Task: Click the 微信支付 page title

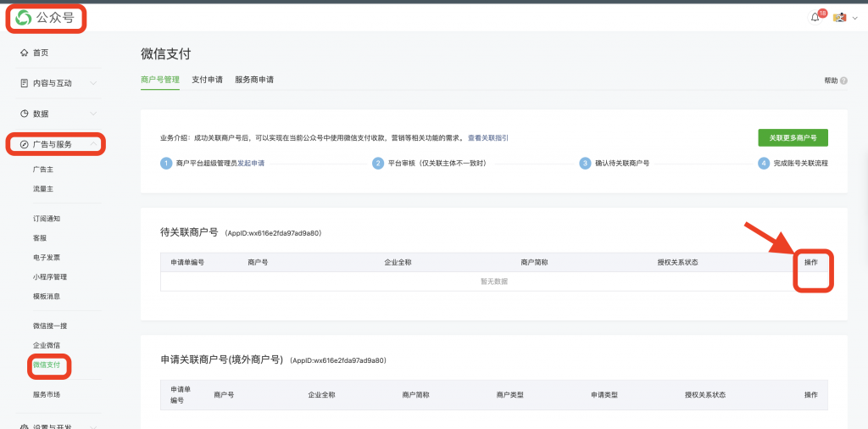Action: point(166,53)
